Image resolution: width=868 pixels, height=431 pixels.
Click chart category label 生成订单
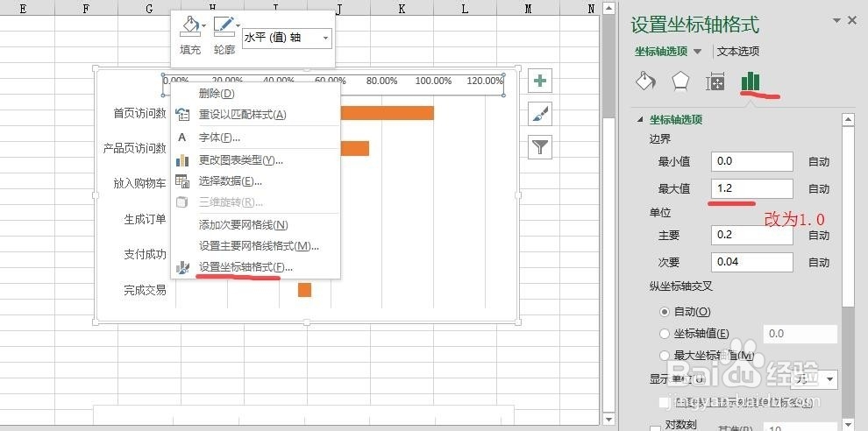145,219
